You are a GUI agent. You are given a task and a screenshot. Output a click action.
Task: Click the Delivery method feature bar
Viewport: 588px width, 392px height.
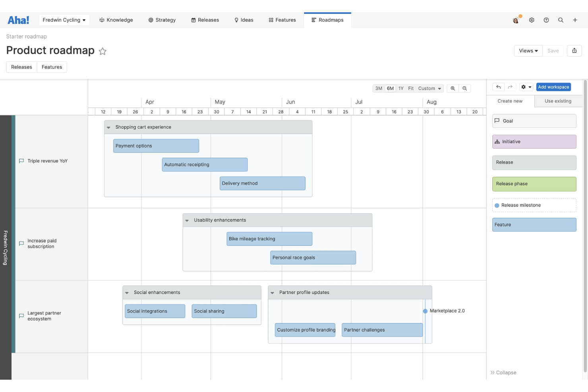[x=263, y=183]
